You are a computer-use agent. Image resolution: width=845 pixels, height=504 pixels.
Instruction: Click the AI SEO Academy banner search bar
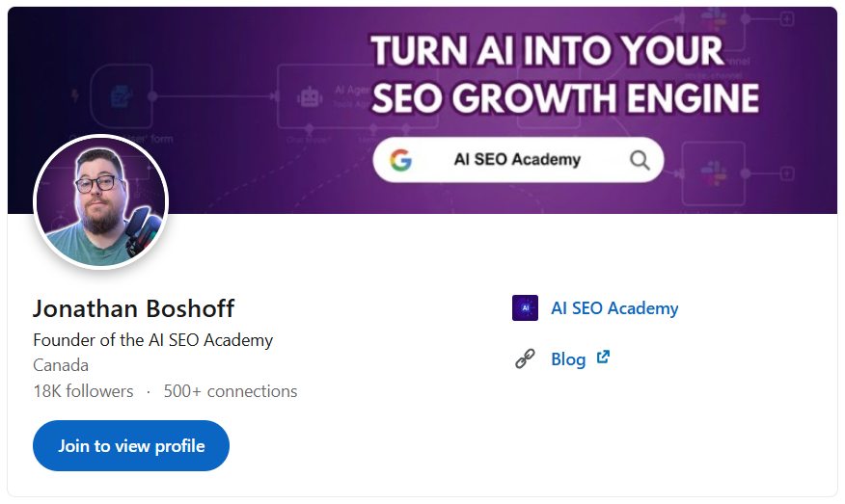tap(518, 160)
